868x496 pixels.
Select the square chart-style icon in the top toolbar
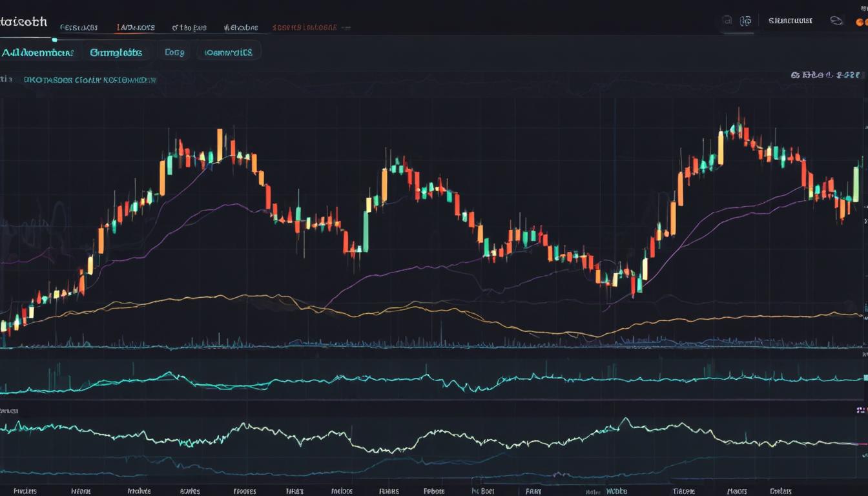[x=728, y=21]
